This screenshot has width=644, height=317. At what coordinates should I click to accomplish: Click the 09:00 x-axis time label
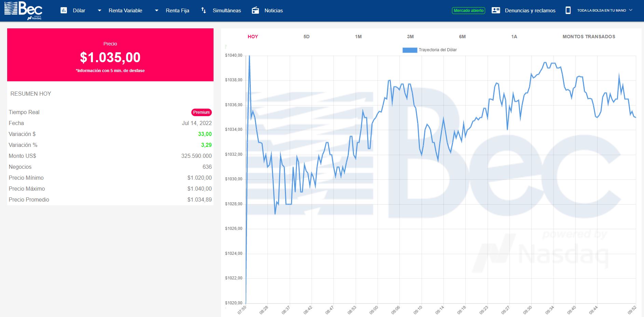point(374,310)
